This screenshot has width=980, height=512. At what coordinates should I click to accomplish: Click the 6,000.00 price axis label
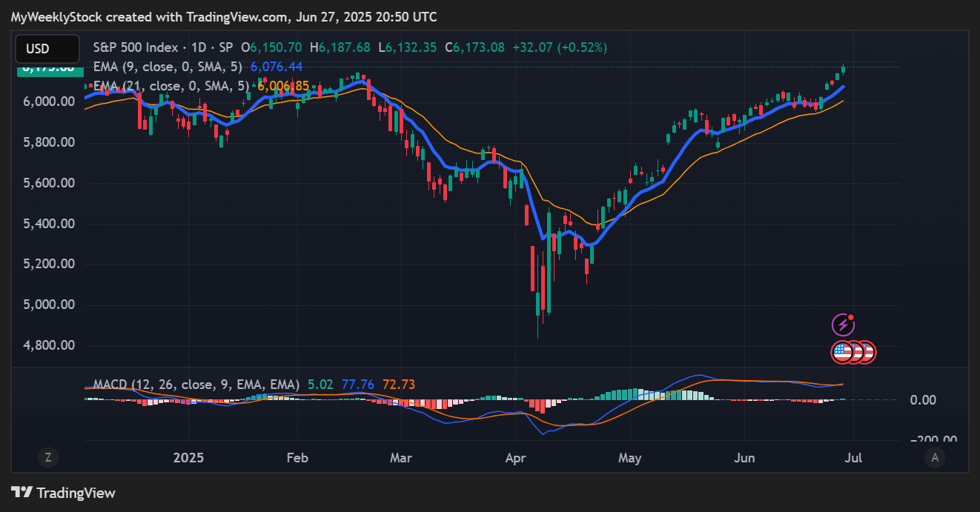47,102
